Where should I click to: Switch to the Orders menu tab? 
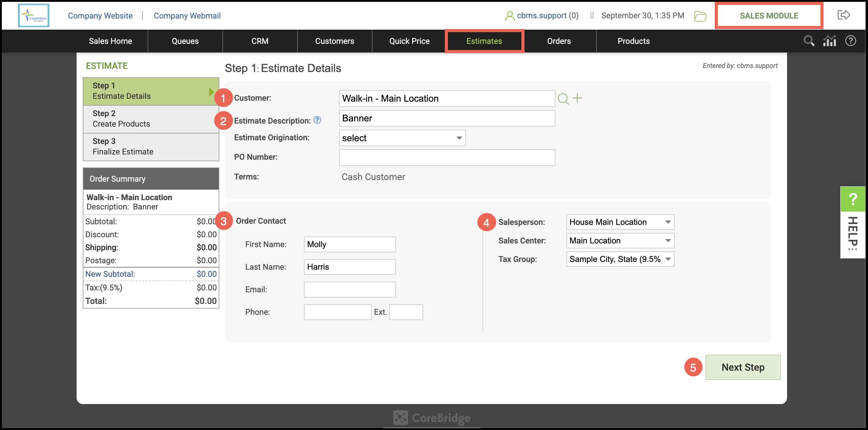point(559,41)
